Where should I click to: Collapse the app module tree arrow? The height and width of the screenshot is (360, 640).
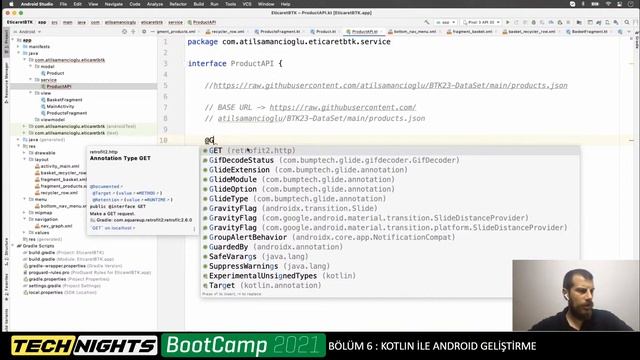click(x=13, y=40)
